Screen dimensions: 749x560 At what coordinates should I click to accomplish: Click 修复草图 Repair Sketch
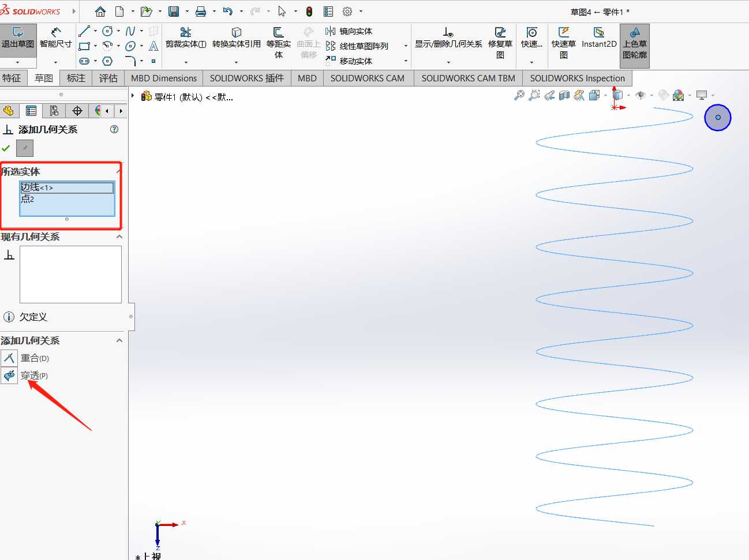click(500, 43)
